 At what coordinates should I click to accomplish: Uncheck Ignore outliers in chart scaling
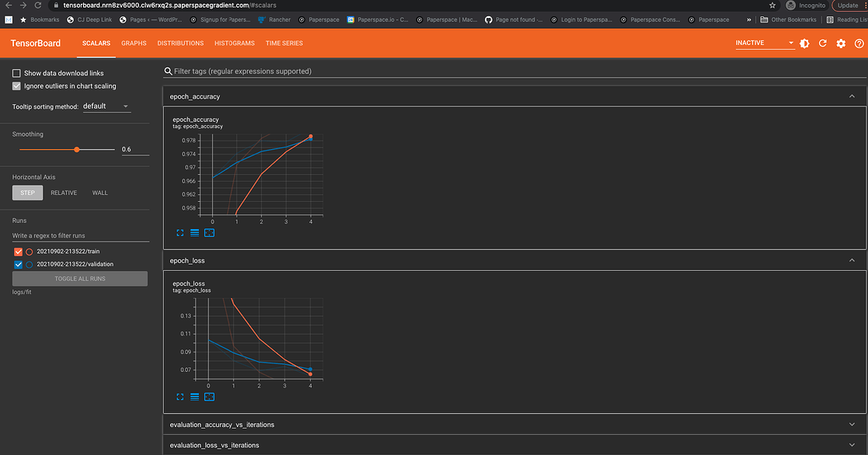tap(16, 86)
